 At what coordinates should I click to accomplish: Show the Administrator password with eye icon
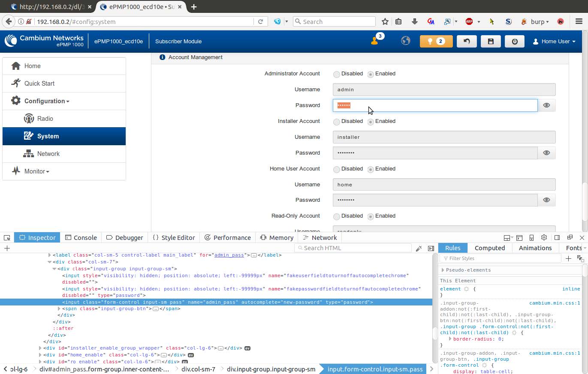[546, 105]
